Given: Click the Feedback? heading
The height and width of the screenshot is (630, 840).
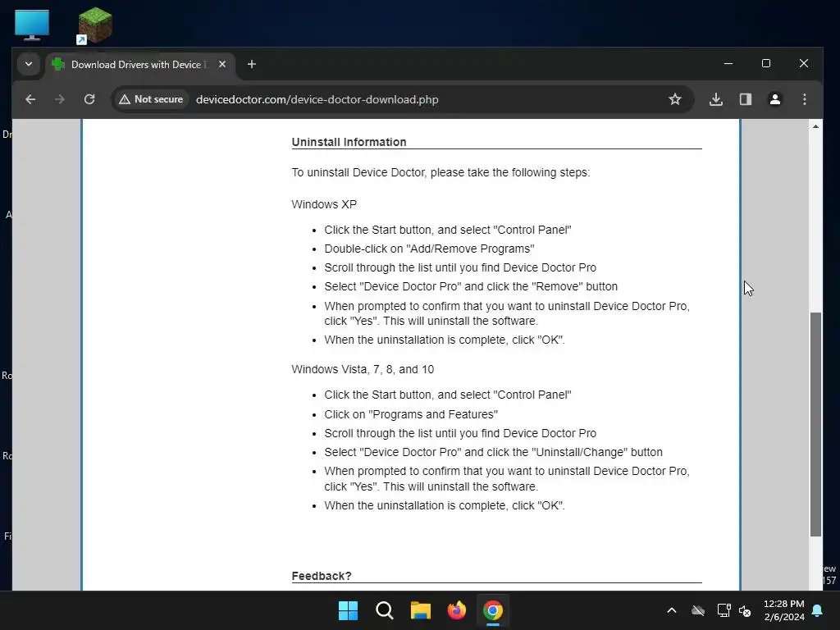Looking at the screenshot, I should point(322,576).
